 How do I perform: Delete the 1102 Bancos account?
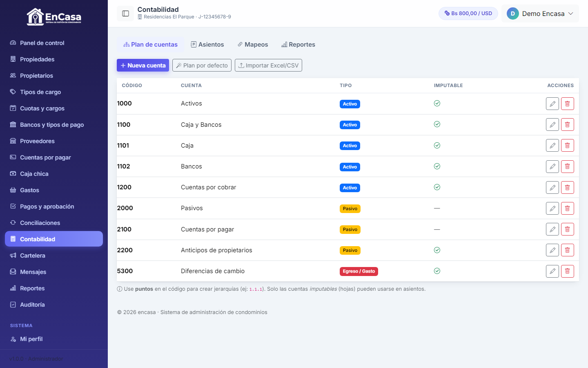(x=568, y=166)
